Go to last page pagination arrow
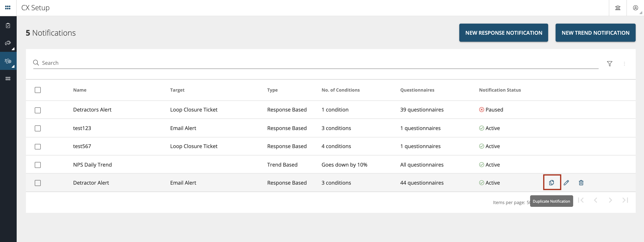The height and width of the screenshot is (242, 644). pos(625,200)
